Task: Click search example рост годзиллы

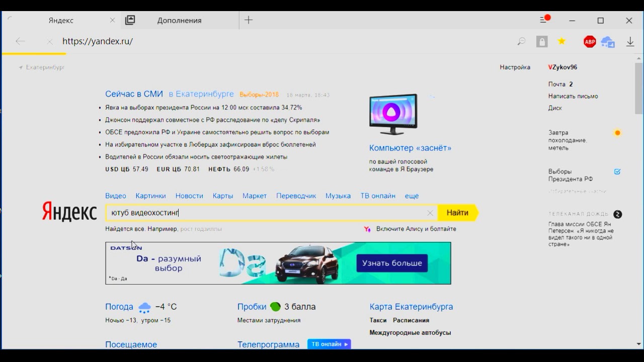Action: (x=201, y=229)
